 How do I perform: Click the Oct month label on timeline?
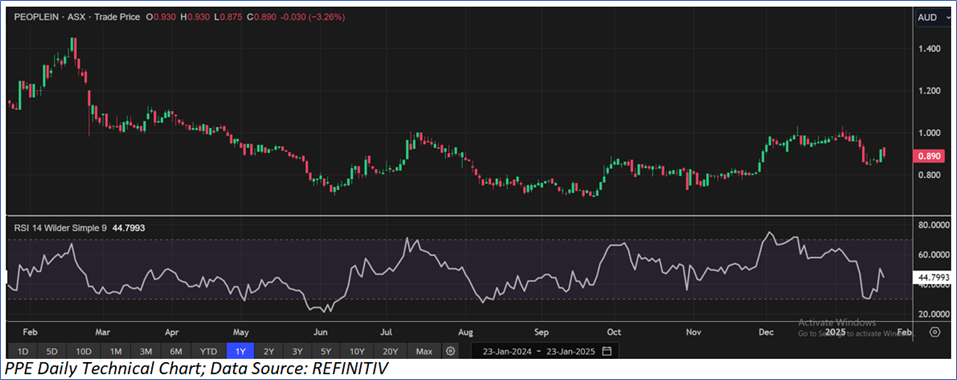(614, 332)
